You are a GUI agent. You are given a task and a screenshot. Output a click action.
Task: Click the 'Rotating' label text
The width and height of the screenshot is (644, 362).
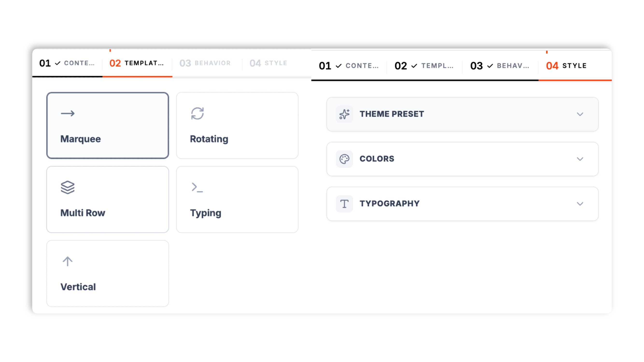[209, 139]
